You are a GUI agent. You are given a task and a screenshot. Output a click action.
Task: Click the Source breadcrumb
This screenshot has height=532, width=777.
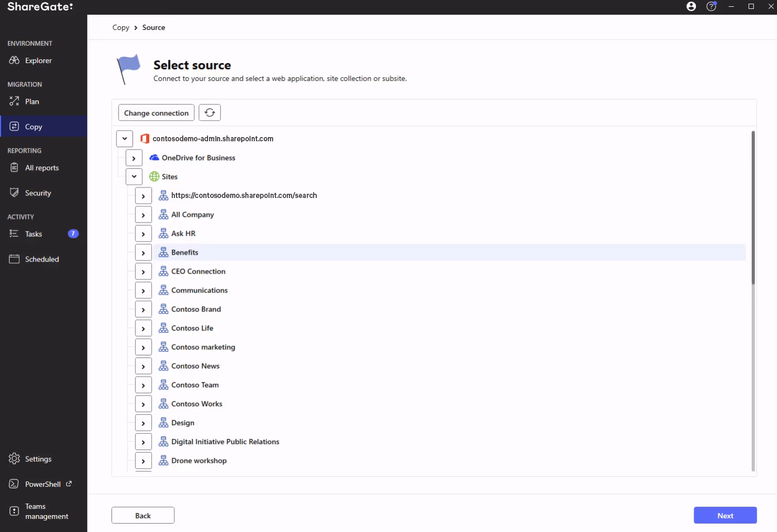click(153, 27)
